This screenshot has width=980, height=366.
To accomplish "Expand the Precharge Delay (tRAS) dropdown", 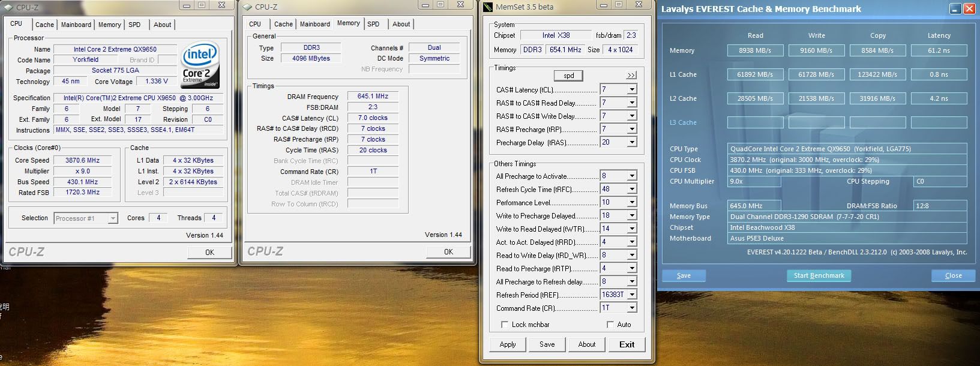I will point(631,142).
